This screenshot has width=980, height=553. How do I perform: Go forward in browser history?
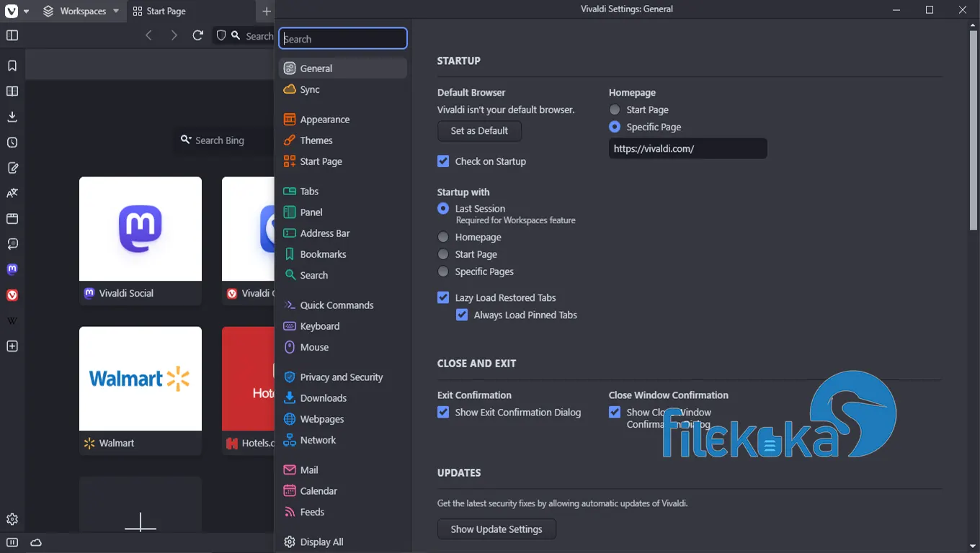point(174,35)
